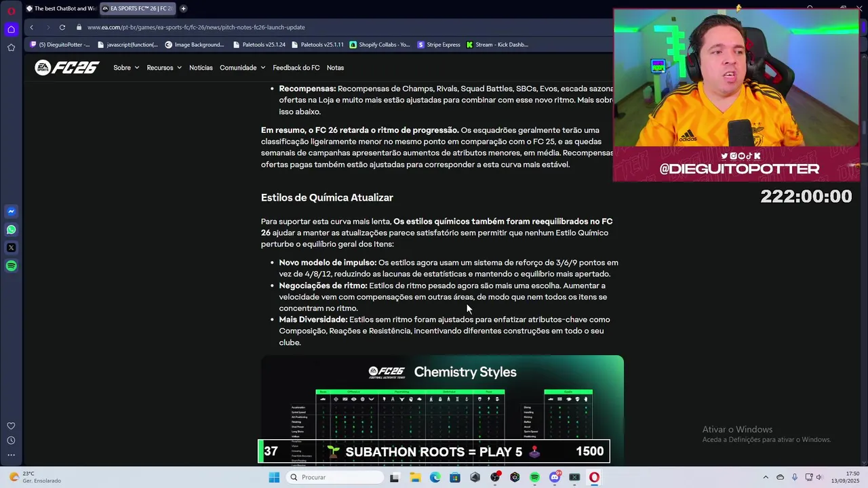Click the Negociações de ritmo: text
The image size is (868, 488).
323,285
